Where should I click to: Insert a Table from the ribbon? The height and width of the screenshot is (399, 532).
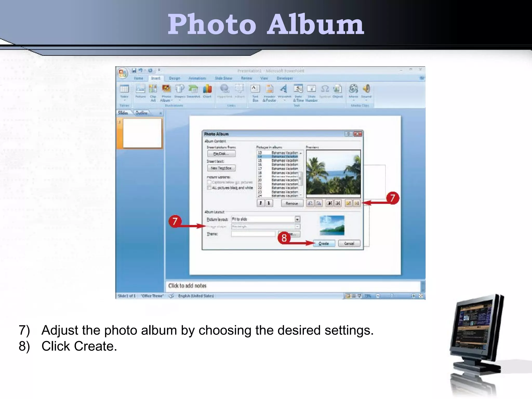click(124, 92)
